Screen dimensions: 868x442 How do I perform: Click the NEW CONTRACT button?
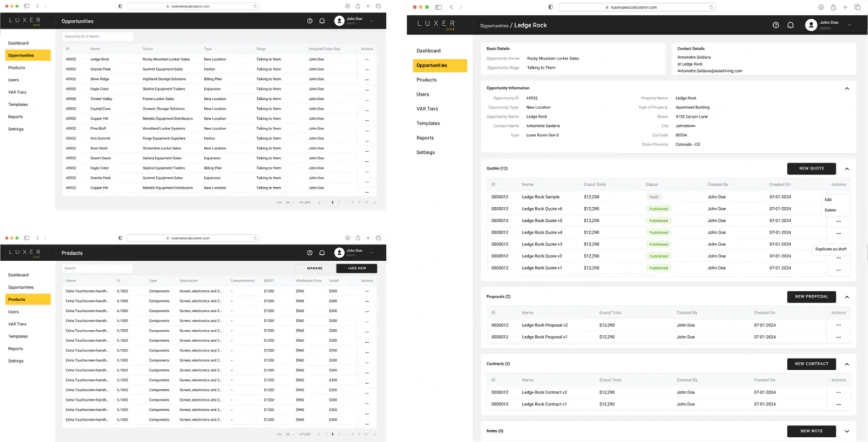tap(812, 364)
